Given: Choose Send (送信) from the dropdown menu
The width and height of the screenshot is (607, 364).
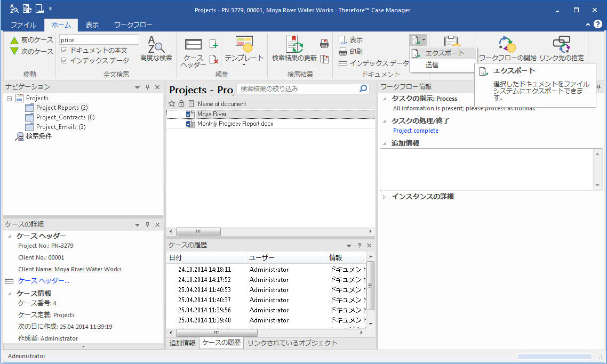Looking at the screenshot, I should [443, 64].
